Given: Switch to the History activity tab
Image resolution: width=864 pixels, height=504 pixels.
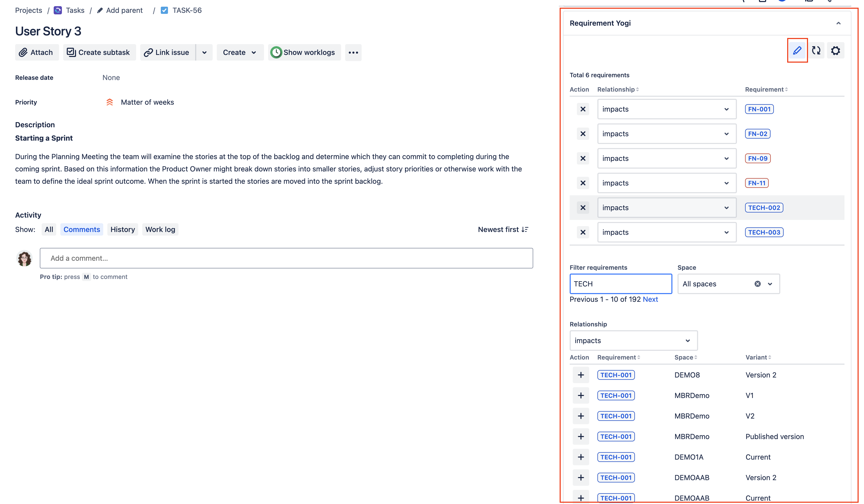Looking at the screenshot, I should pos(123,229).
